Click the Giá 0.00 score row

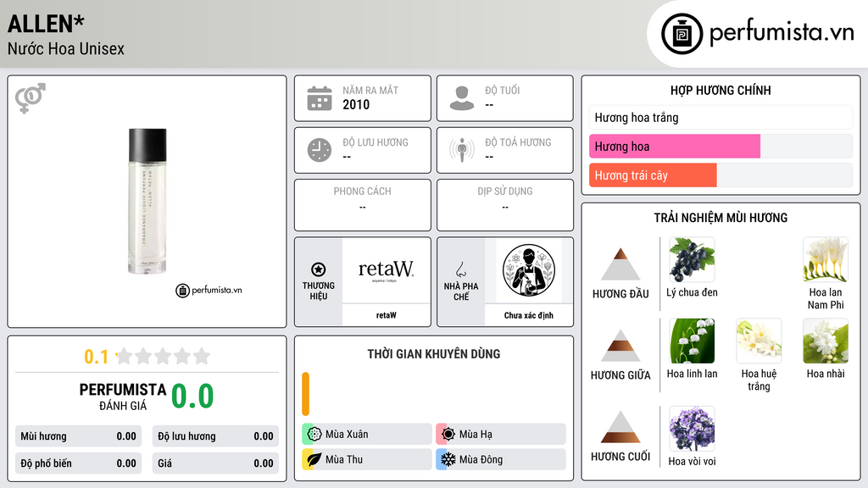pos(215,463)
